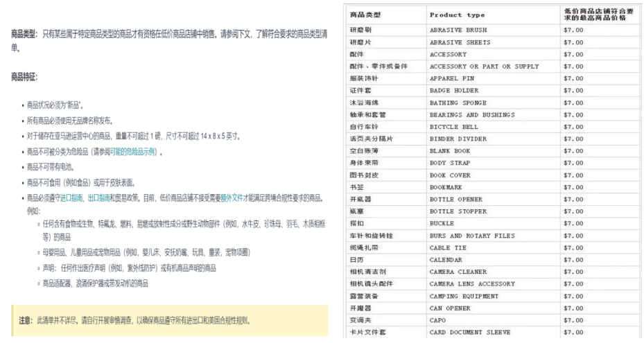Viewport: 644px width, 343px height.
Task: Click the 日历 cell
Action: coord(387,260)
